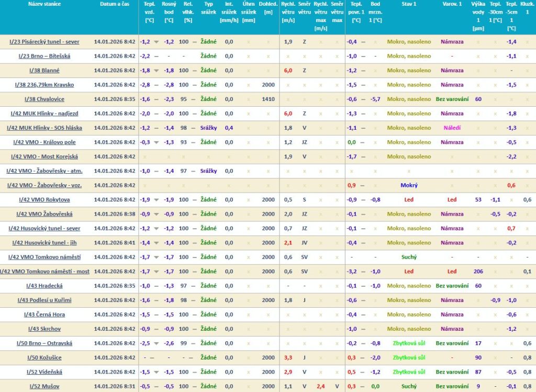Select the I/50 Kožušice station
The image size is (536, 392).
pyautogui.click(x=44, y=357)
